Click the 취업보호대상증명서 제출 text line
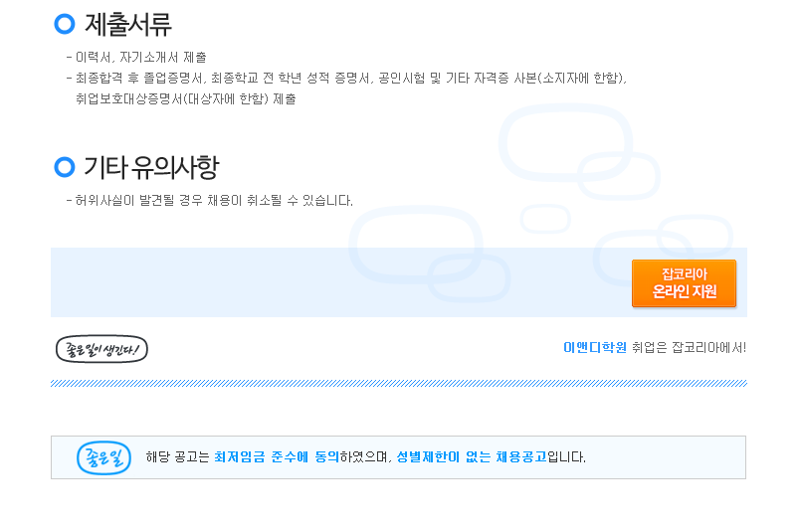801x532 pixels. pos(186,98)
